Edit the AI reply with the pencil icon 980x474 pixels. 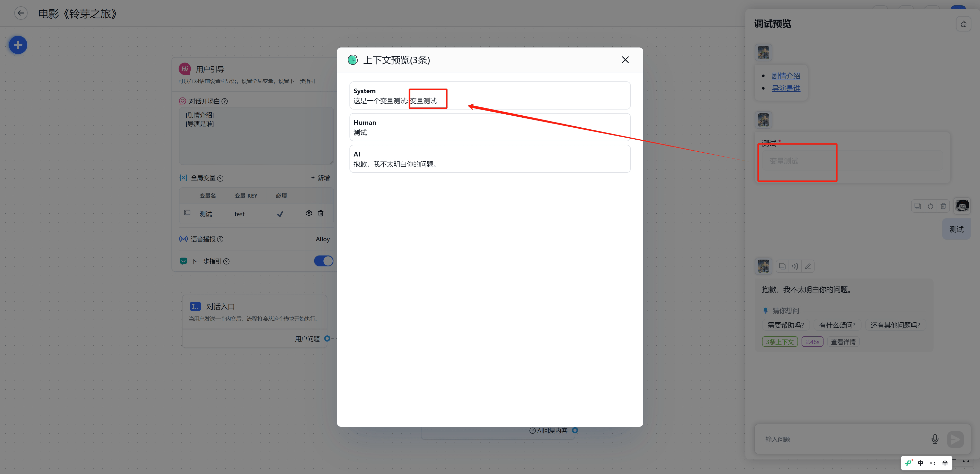click(x=808, y=266)
